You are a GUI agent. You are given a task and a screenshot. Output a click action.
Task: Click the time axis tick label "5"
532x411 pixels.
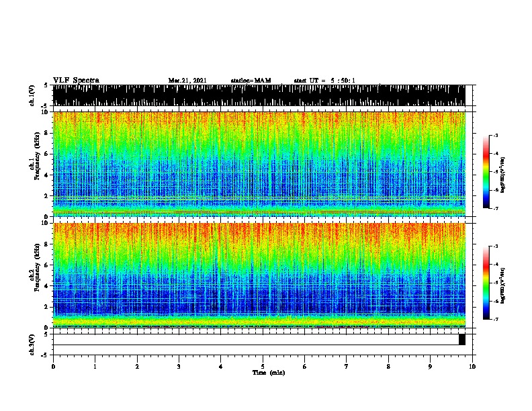click(x=263, y=367)
